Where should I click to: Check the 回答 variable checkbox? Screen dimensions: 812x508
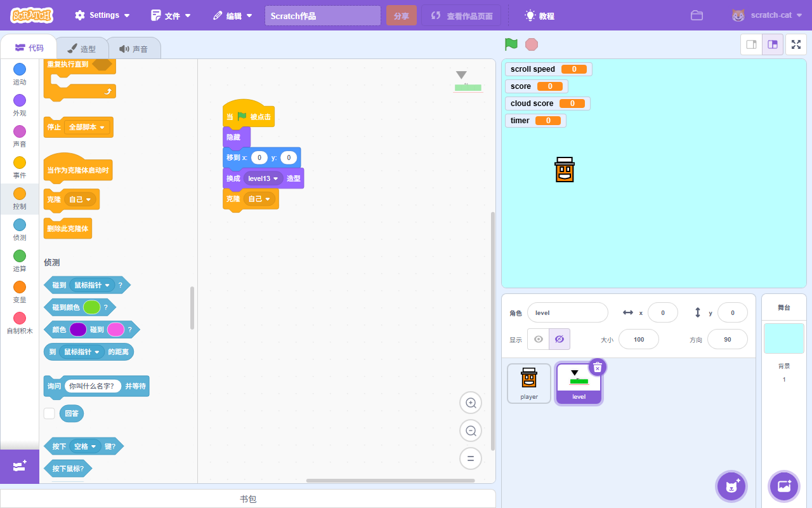point(49,413)
